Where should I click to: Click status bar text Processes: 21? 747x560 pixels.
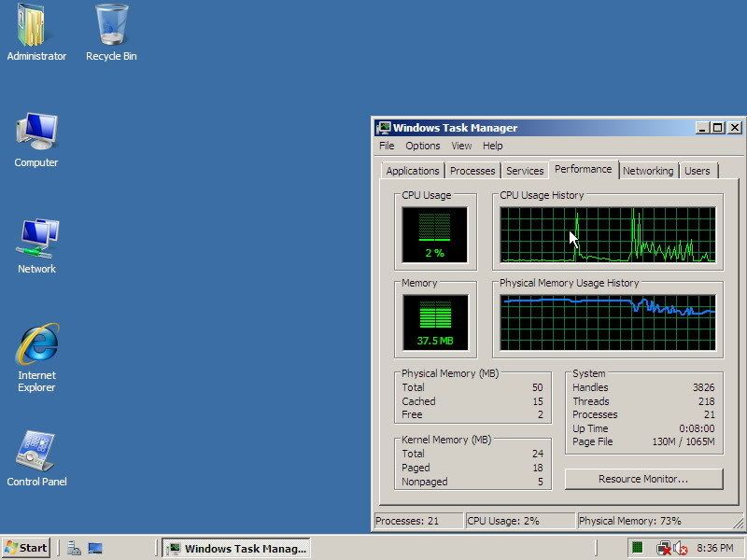pyautogui.click(x=407, y=521)
